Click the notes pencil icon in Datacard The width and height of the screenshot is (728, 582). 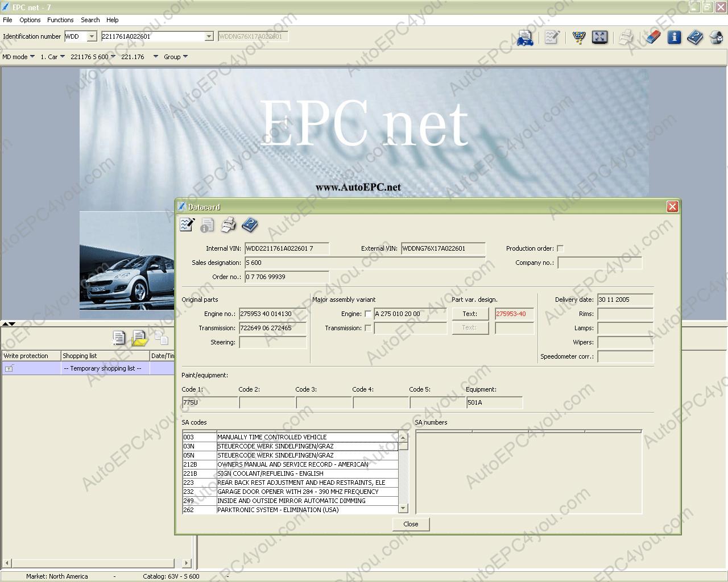[x=187, y=225]
